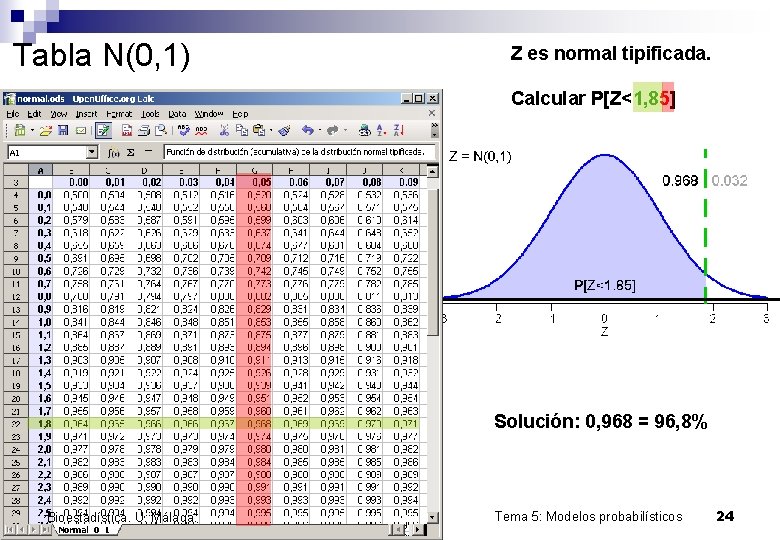Click the Sort Ascending A-Z icon
The height and width of the screenshot is (540, 780).
pyautogui.click(x=382, y=130)
